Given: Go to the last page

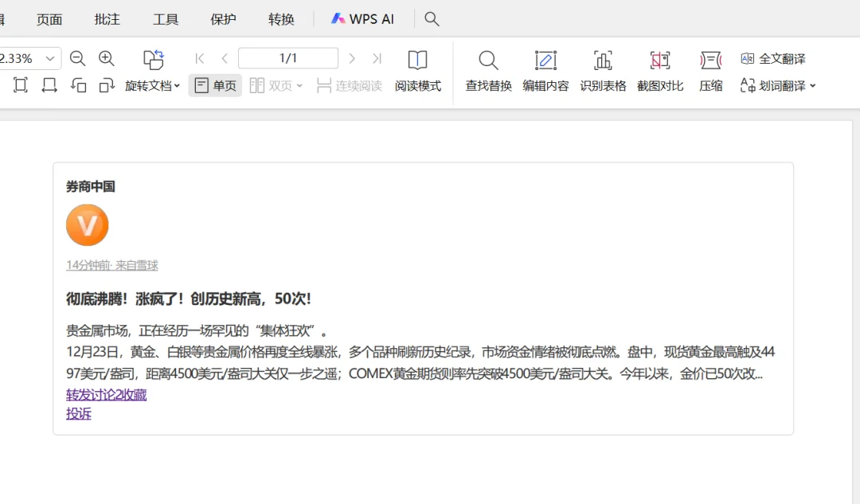Looking at the screenshot, I should [x=377, y=58].
